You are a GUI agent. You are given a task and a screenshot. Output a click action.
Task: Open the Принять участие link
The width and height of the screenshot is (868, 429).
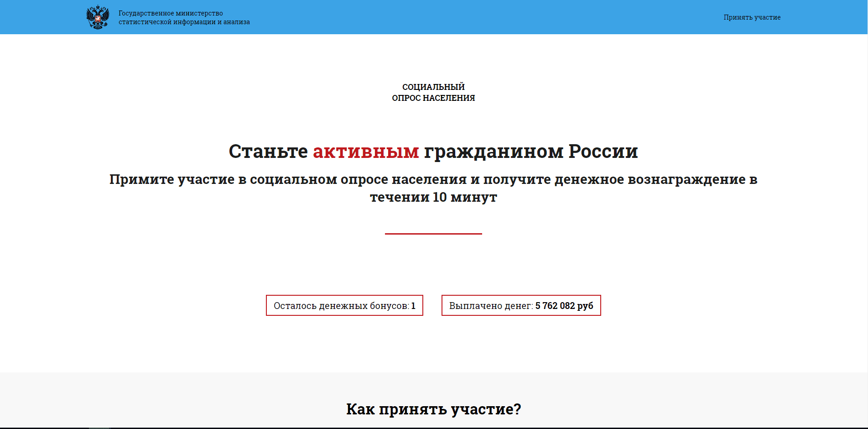(752, 17)
